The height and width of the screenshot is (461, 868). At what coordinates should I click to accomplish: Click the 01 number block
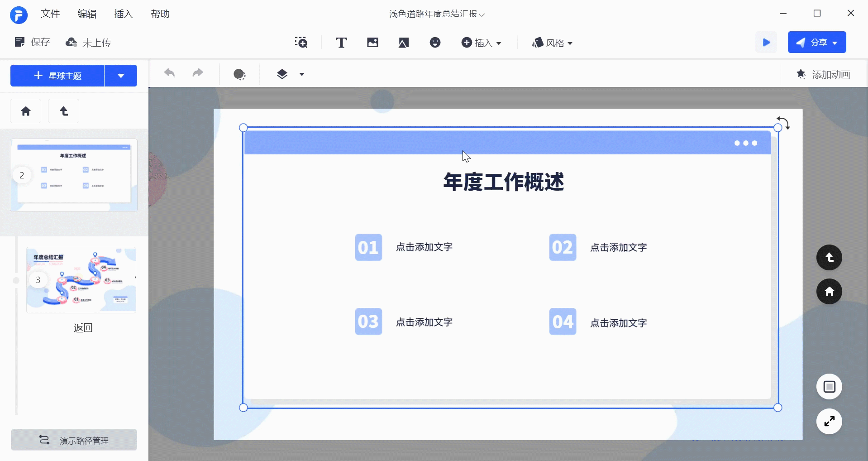[368, 247]
